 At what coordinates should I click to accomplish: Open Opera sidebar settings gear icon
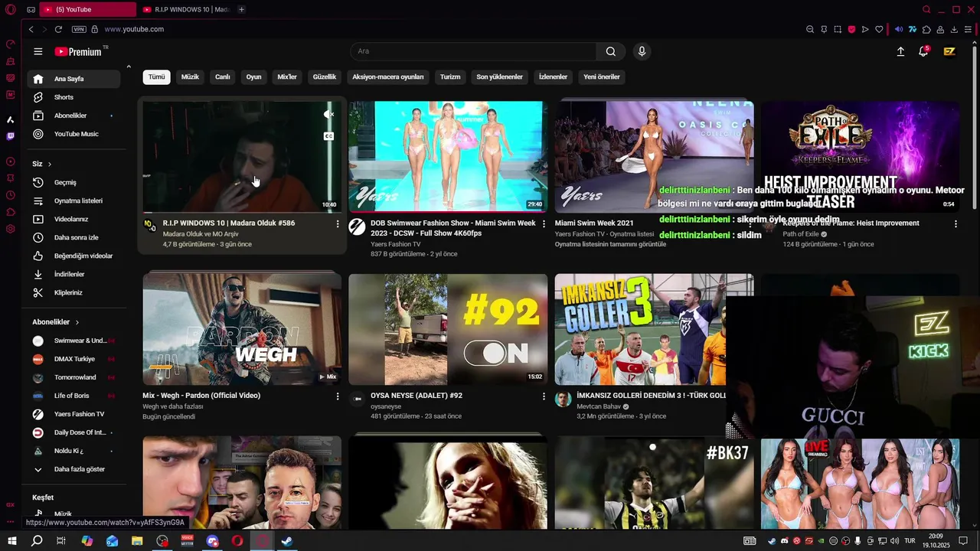click(11, 229)
